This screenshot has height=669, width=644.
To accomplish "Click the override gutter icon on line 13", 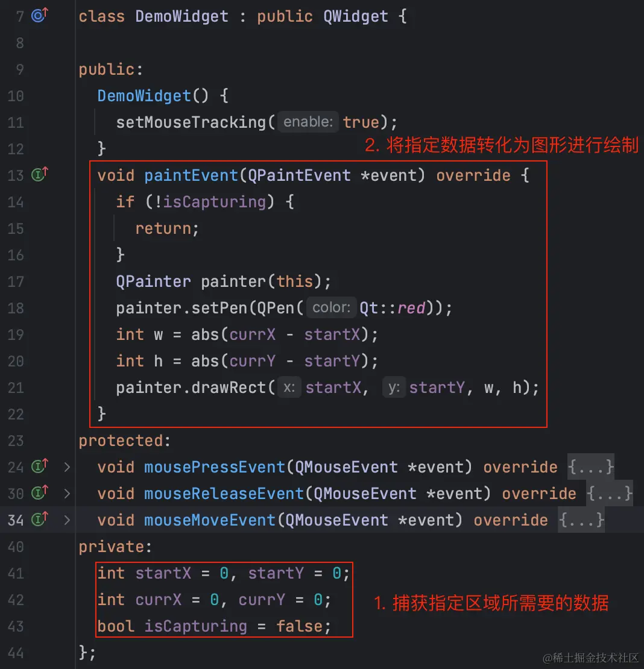I will pos(40,174).
